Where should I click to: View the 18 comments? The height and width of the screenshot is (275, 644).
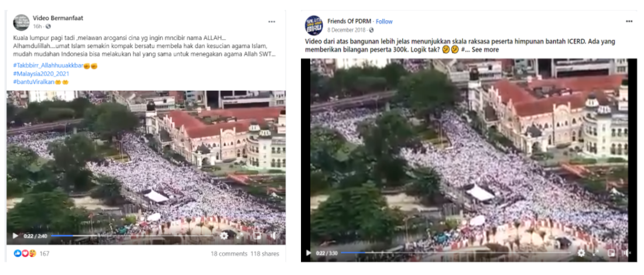(x=229, y=254)
